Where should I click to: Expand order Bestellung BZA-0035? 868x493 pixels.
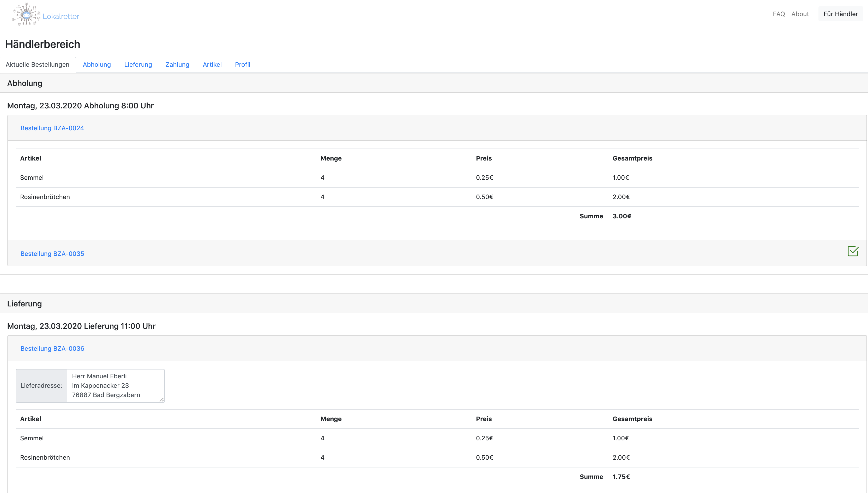(x=52, y=254)
